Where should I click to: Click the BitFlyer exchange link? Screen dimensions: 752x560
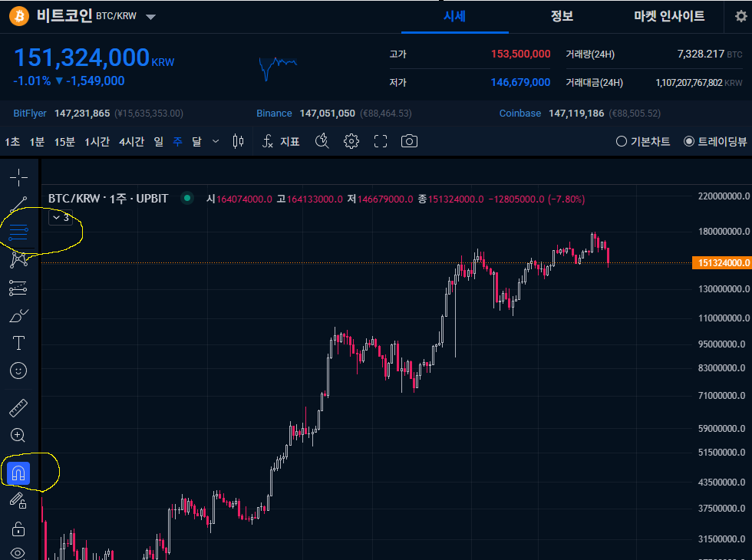click(30, 114)
